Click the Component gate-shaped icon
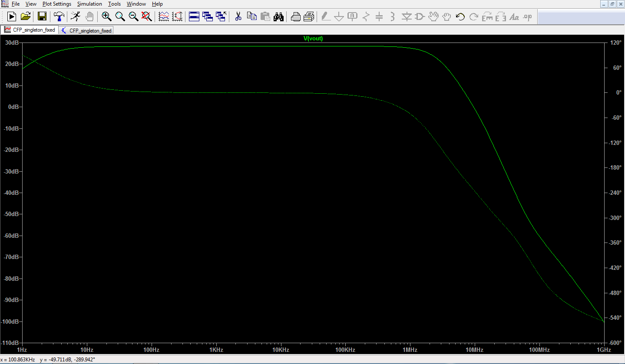 click(x=420, y=17)
